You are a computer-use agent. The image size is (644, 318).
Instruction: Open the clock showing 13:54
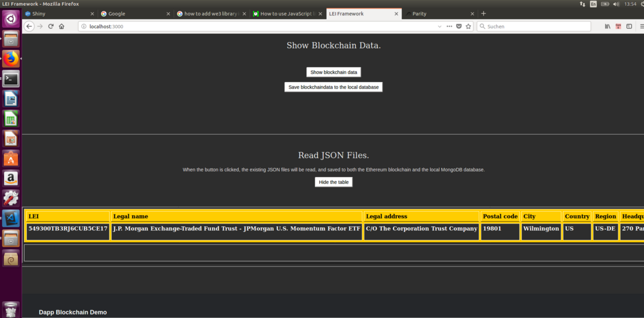tap(631, 4)
